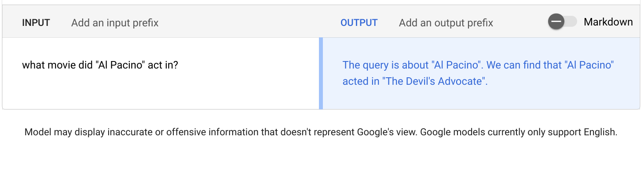Place cursor after "act in?" in input cell
Image resolution: width=644 pixels, height=195 pixels.
click(x=179, y=65)
